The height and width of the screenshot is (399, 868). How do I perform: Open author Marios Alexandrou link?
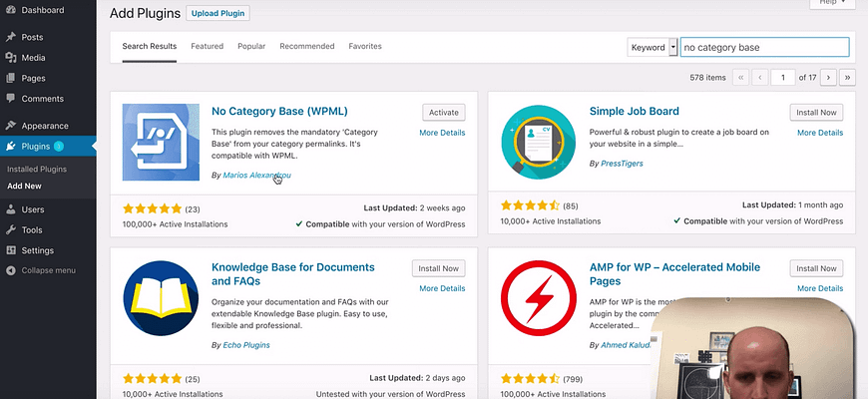tap(256, 175)
